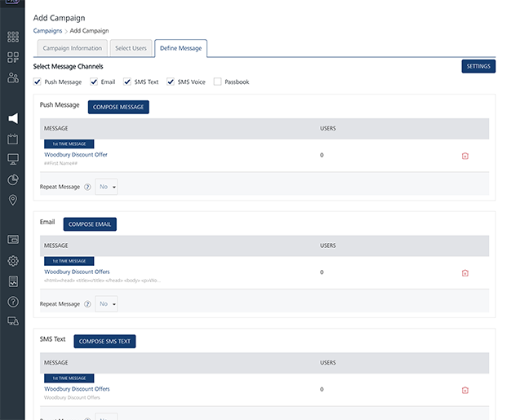Delete the Push Message Woodbury Discount Offer
Viewport: 506px width, 420px height.
point(465,156)
